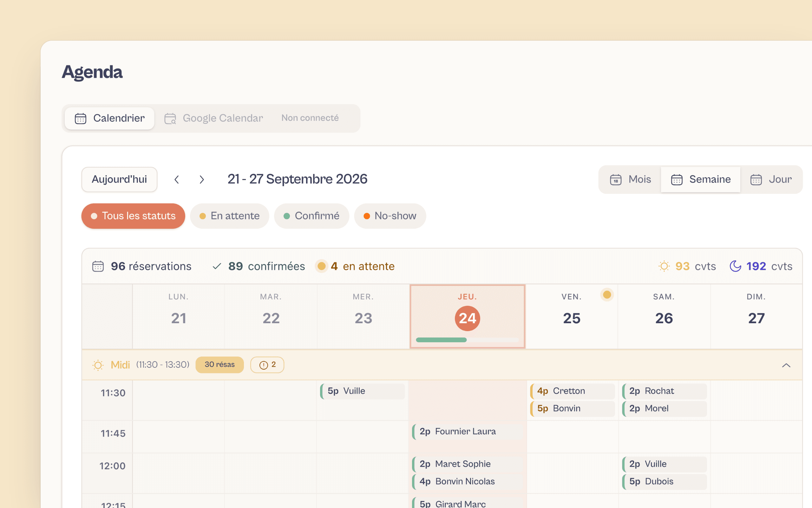Open 5p Dubois reservation
812x508 pixels.
pyautogui.click(x=665, y=482)
